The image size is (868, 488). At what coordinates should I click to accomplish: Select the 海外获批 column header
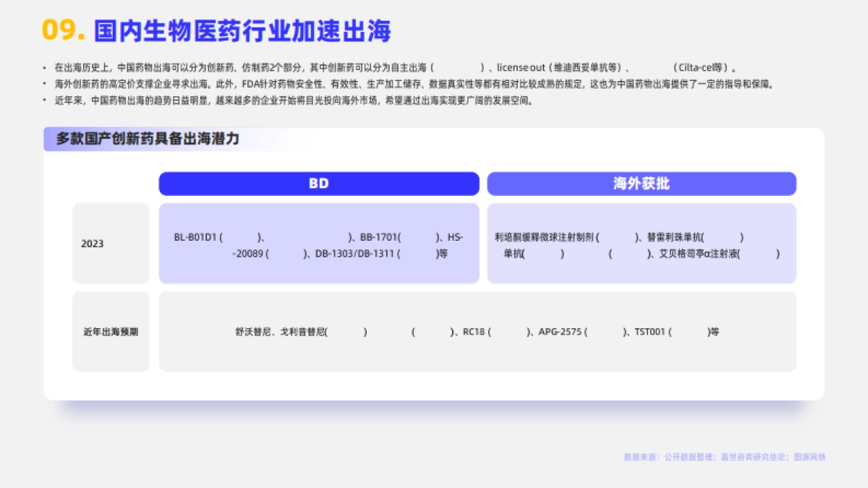[642, 184]
